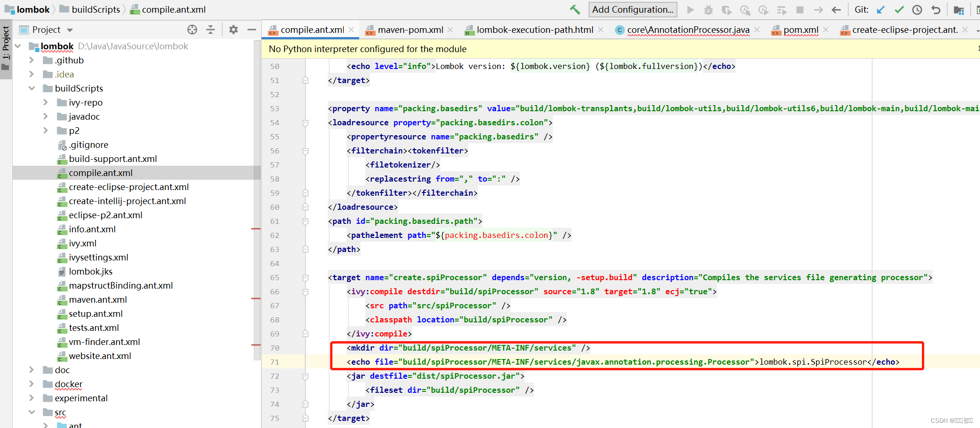Expand the p2 folder
Screen dimensions: 980x428
[x=45, y=130]
